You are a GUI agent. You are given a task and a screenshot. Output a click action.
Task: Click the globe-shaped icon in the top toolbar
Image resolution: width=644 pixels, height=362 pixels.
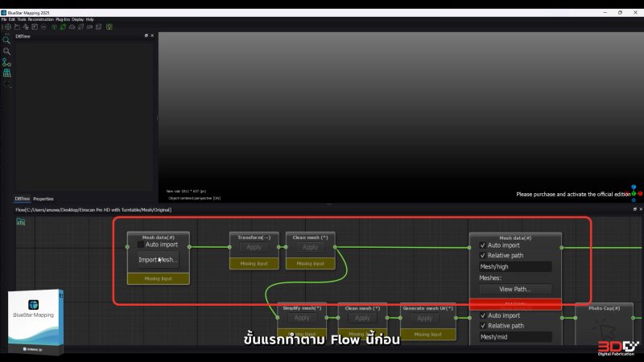pyautogui.click(x=8, y=27)
